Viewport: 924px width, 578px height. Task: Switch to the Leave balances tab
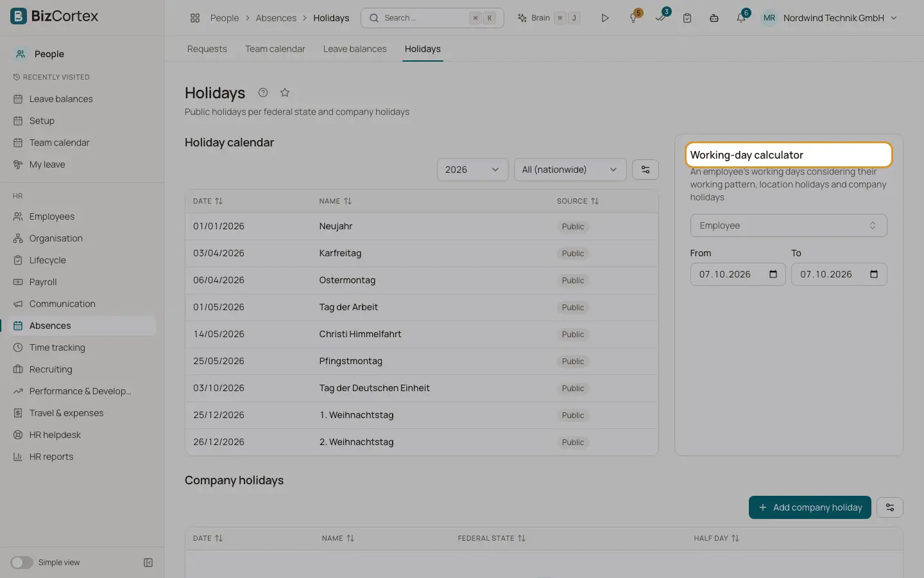355,49
